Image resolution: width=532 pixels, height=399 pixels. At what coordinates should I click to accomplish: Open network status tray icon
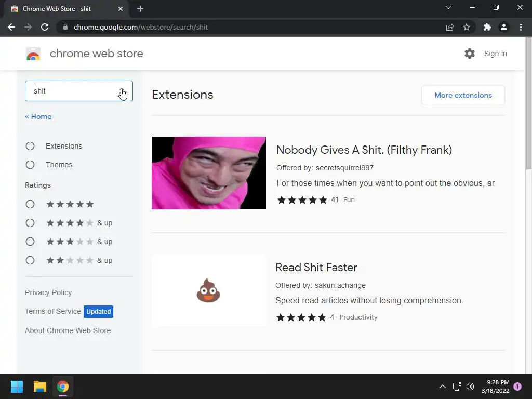click(x=457, y=387)
